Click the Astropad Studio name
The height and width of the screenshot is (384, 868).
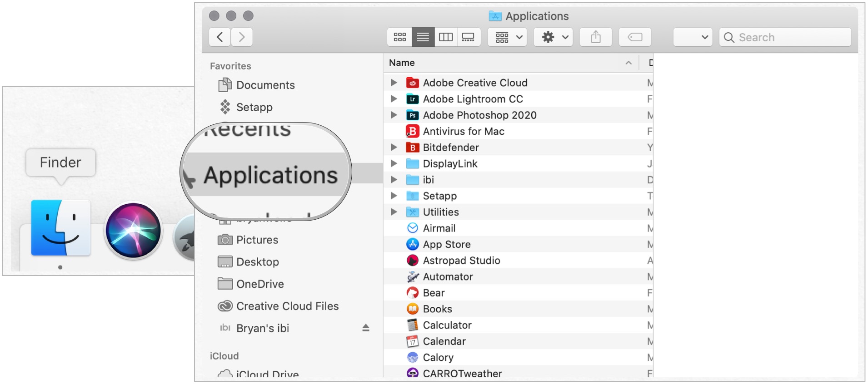click(462, 261)
